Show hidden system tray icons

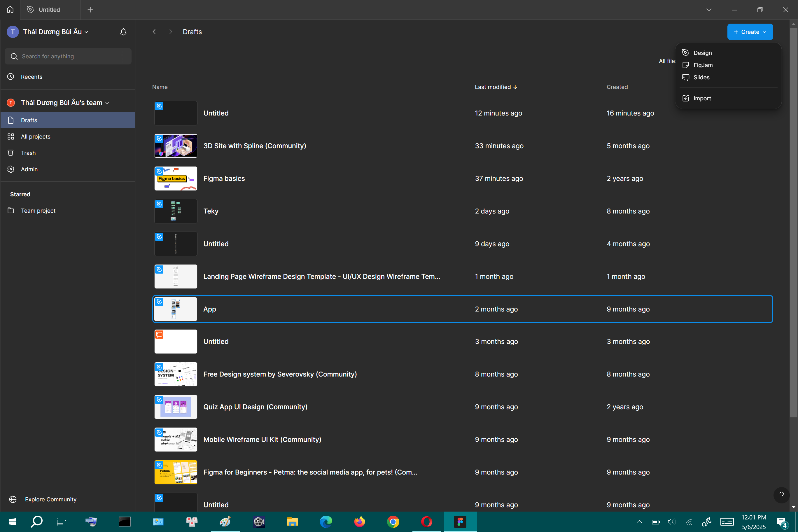pyautogui.click(x=639, y=522)
